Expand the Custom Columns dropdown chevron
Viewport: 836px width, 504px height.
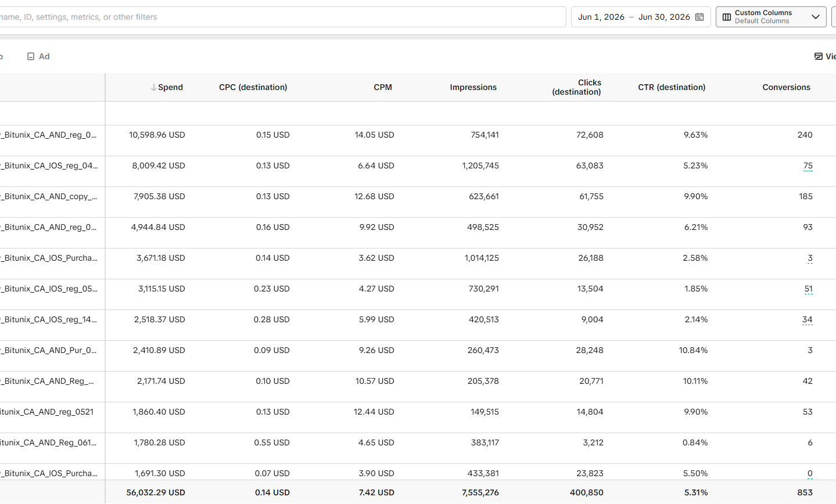pos(816,17)
